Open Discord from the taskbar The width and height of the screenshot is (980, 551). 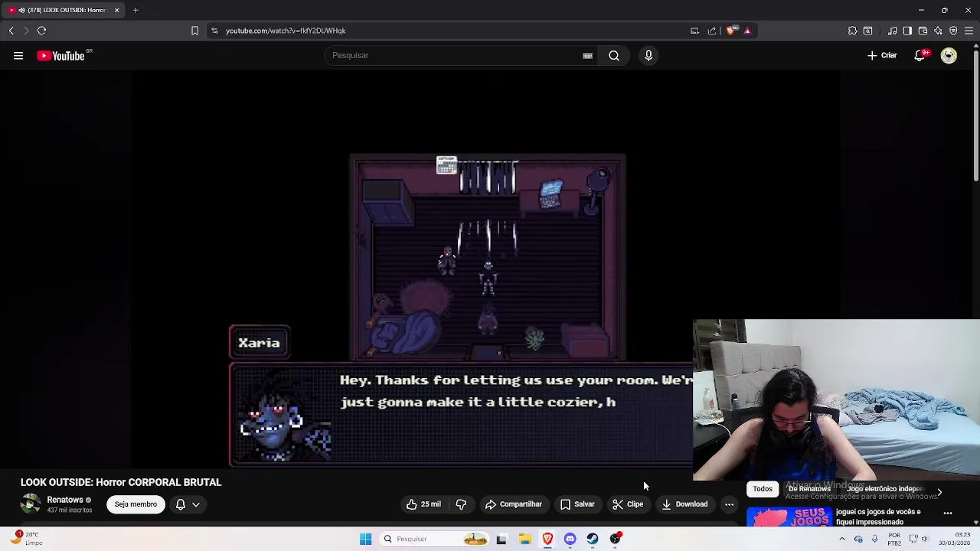[x=570, y=539]
